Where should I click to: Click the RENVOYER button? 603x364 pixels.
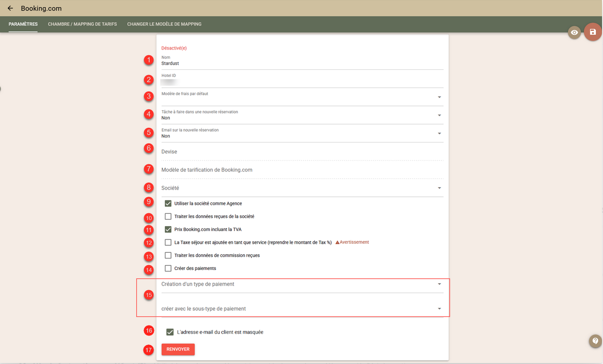click(178, 349)
